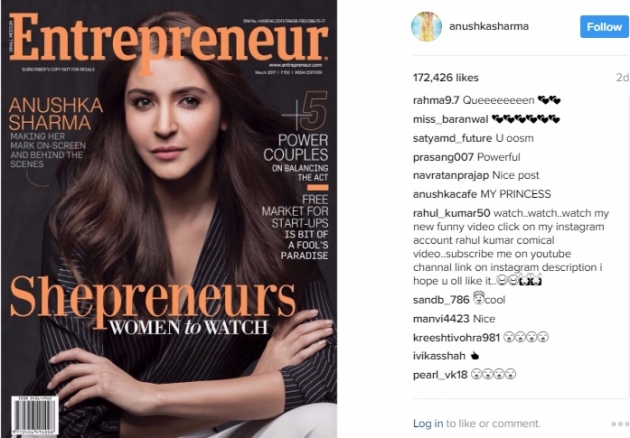
Task: Click the prasang007 username
Action: [x=443, y=157]
